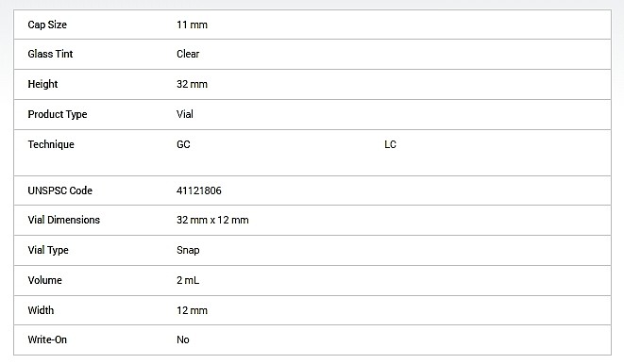
Task: Click the 41121806 code value
Action: point(199,190)
